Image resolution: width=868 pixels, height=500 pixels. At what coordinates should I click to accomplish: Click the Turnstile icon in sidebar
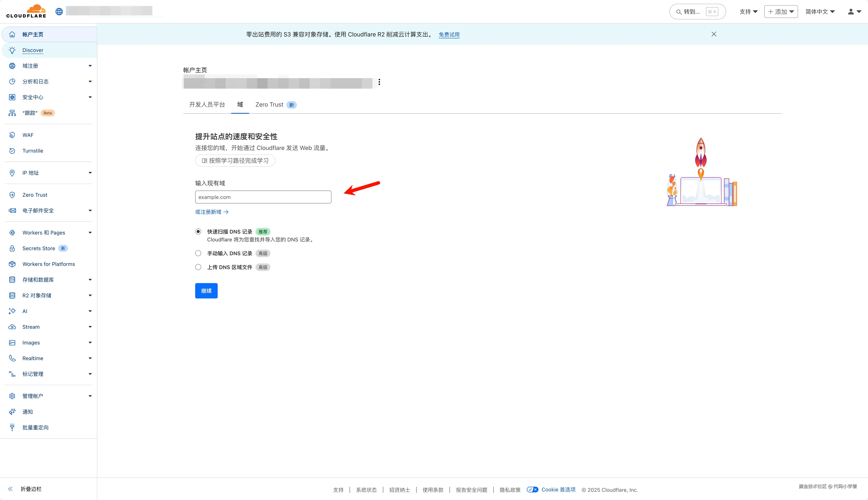click(12, 151)
